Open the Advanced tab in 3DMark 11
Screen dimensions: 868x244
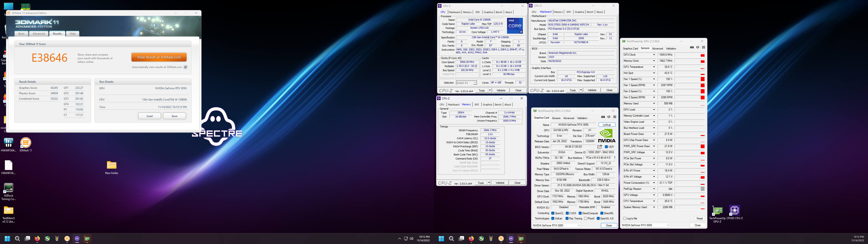point(38,34)
